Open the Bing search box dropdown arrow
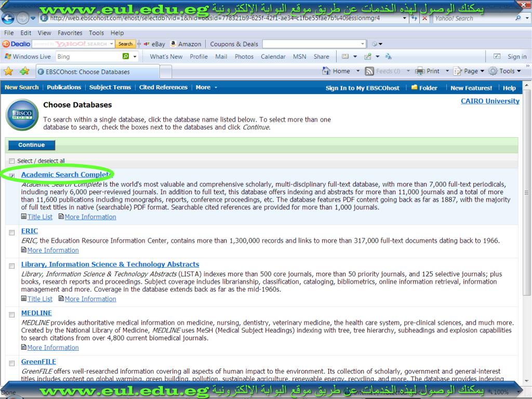Screen dimensions: 532x399 [x=135, y=56]
